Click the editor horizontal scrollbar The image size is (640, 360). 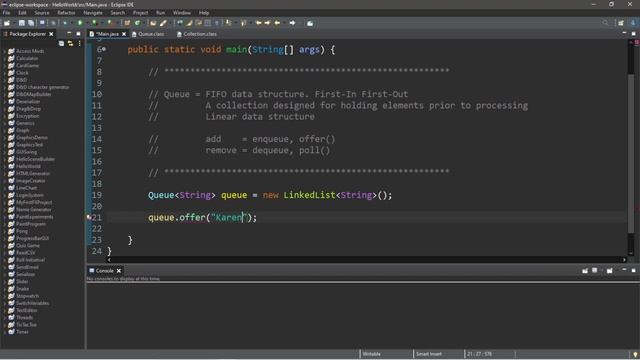click(366, 260)
